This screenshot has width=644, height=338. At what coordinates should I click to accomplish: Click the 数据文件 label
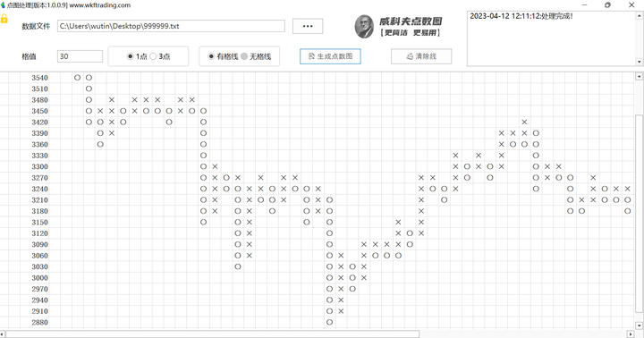[36, 26]
